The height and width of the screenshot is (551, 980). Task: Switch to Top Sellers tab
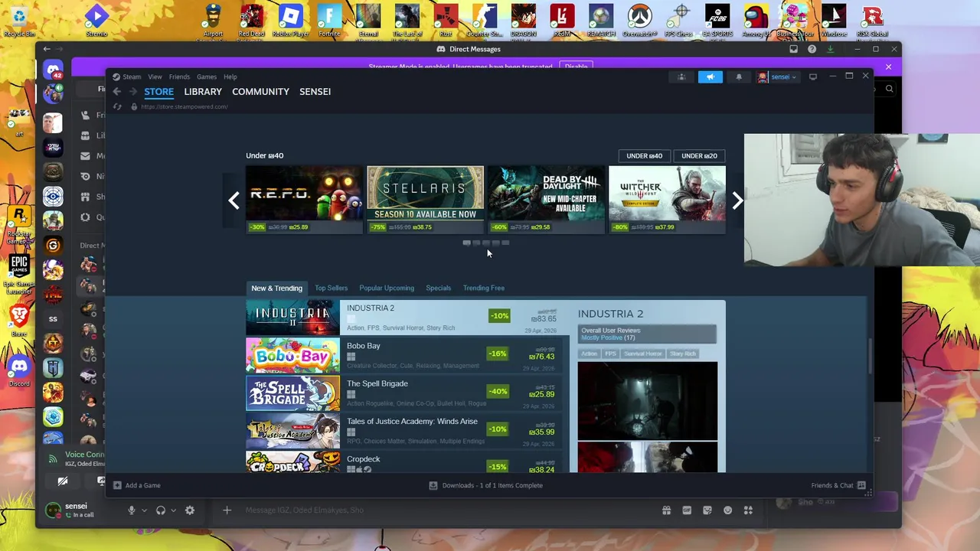tap(331, 288)
